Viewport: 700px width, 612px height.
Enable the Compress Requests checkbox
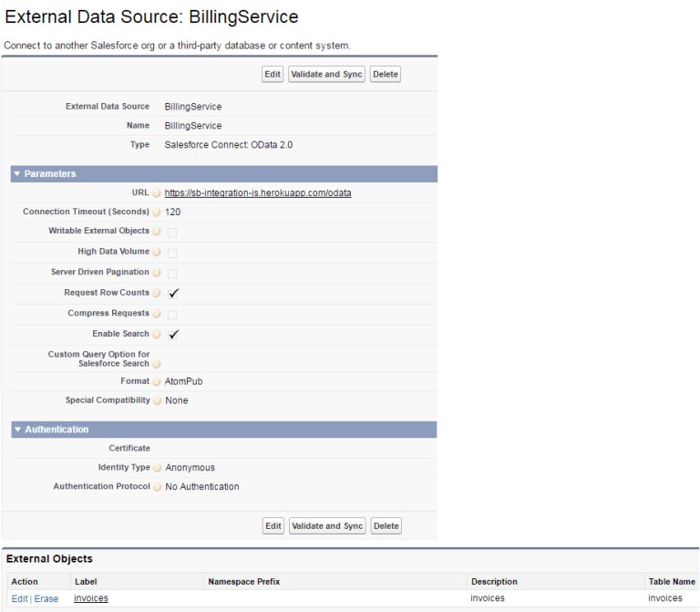172,315
